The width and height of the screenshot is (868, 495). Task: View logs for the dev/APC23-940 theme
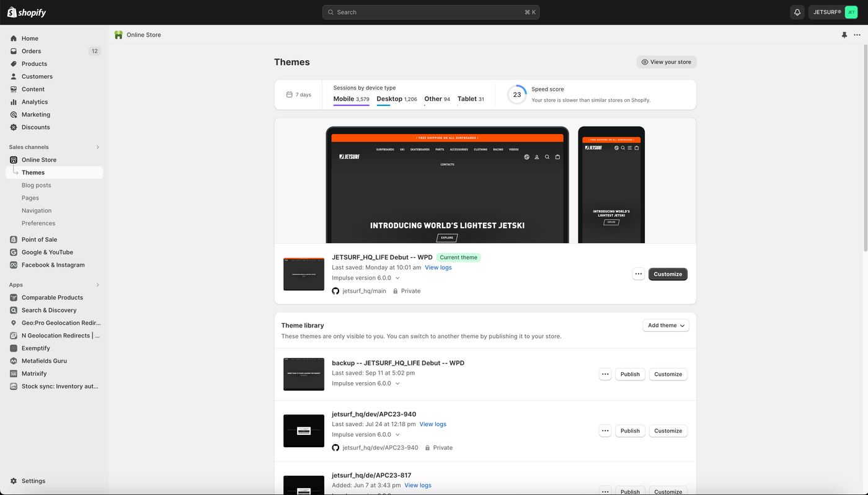click(x=433, y=424)
